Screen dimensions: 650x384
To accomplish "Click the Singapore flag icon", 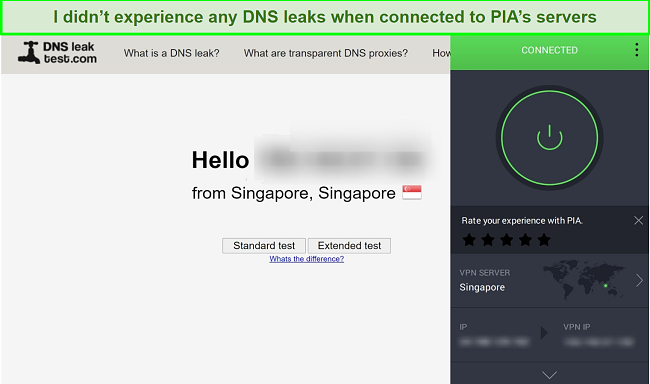I will tap(412, 192).
